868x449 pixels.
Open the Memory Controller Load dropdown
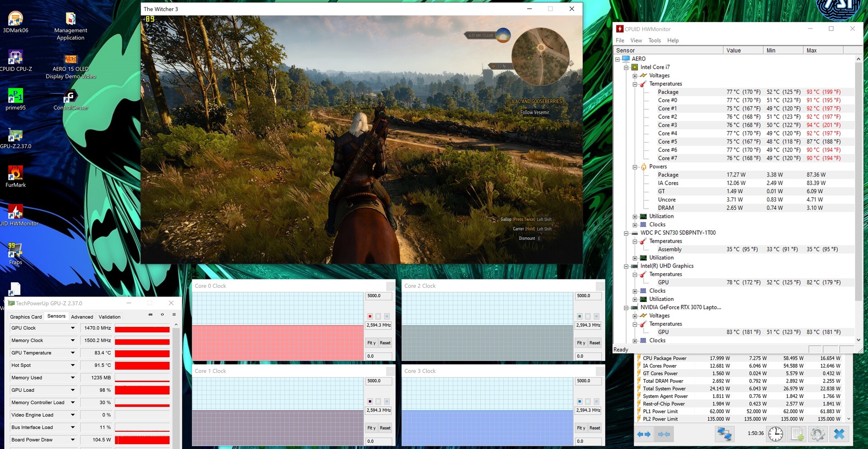coord(72,402)
